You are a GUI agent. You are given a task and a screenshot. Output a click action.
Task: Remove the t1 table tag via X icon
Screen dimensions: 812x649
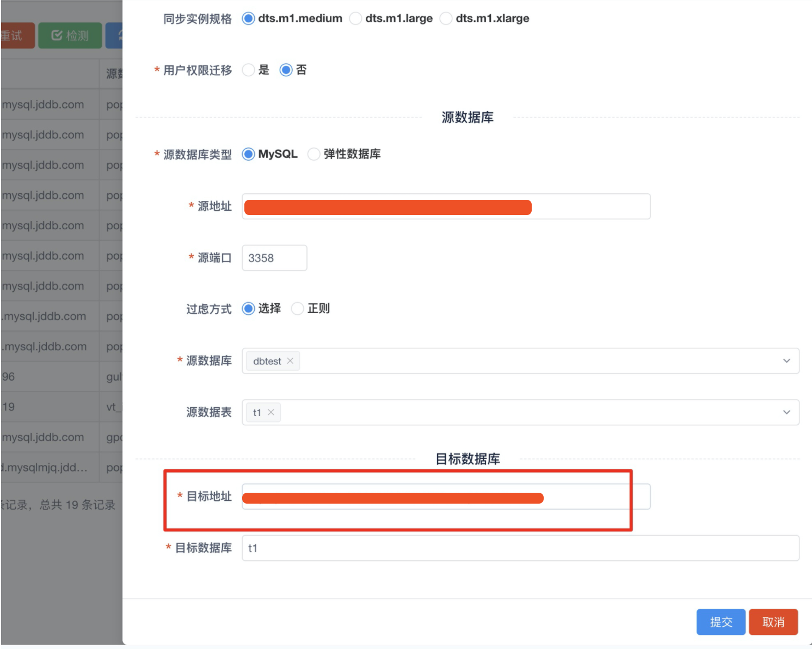coord(271,412)
